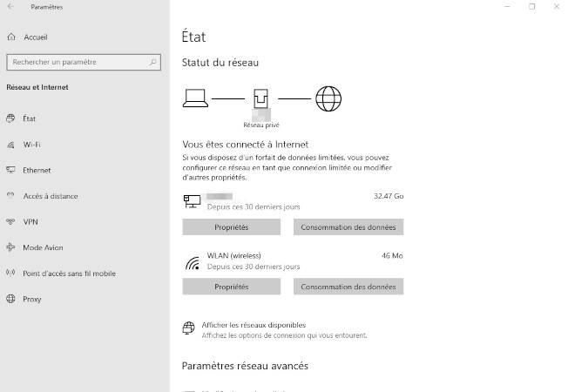Focus the Rechercher un paramètre search box
The image size is (568, 392).
84,62
